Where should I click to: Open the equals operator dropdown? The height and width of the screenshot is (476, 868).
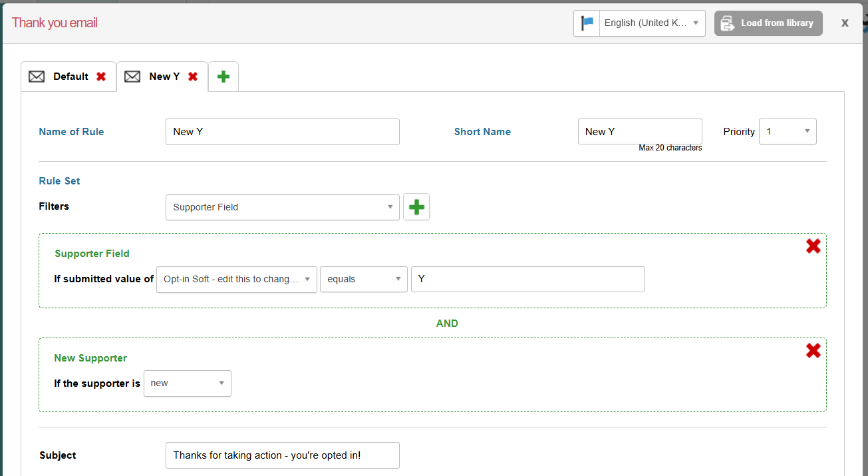coord(364,279)
